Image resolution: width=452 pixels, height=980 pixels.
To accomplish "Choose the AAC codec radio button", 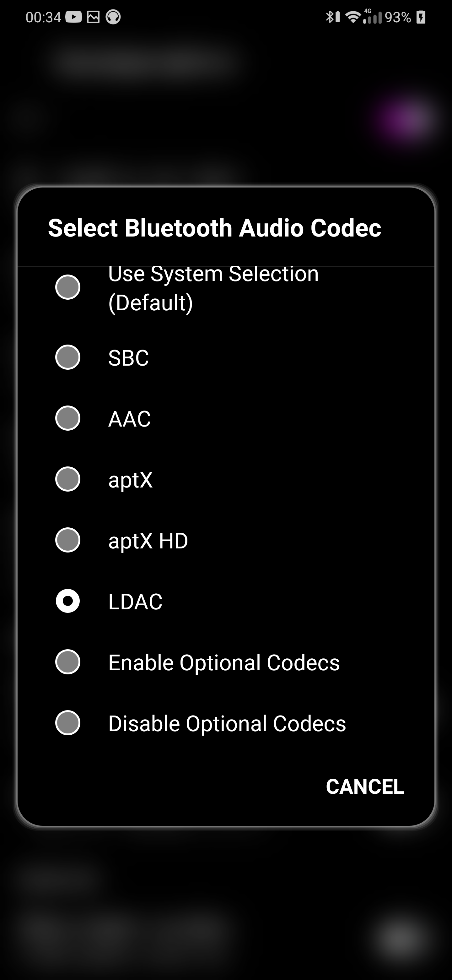I will point(68,418).
